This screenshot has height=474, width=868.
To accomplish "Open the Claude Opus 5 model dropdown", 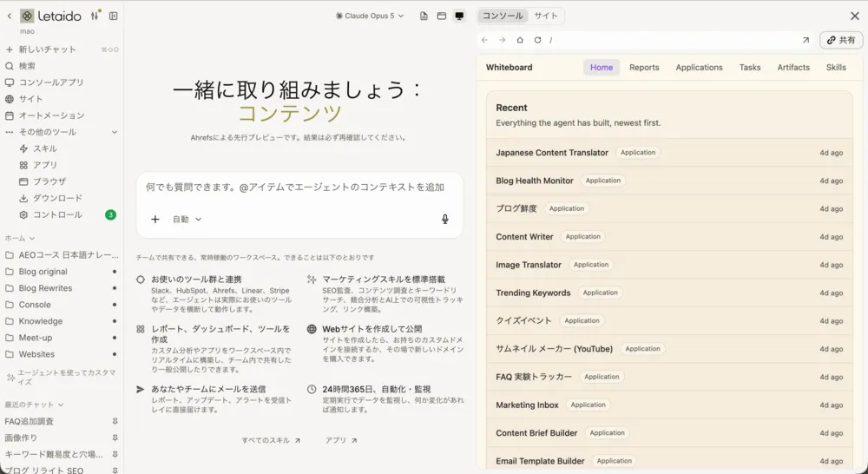I will [x=370, y=16].
